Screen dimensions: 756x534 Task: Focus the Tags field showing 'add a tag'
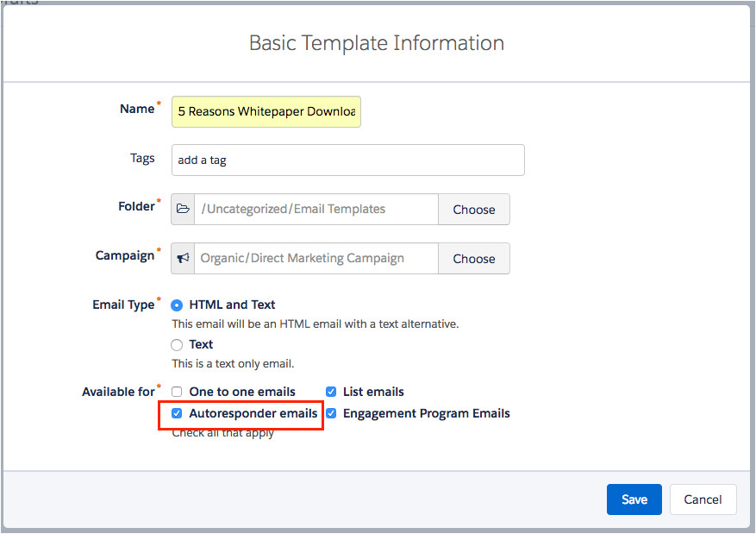click(347, 160)
